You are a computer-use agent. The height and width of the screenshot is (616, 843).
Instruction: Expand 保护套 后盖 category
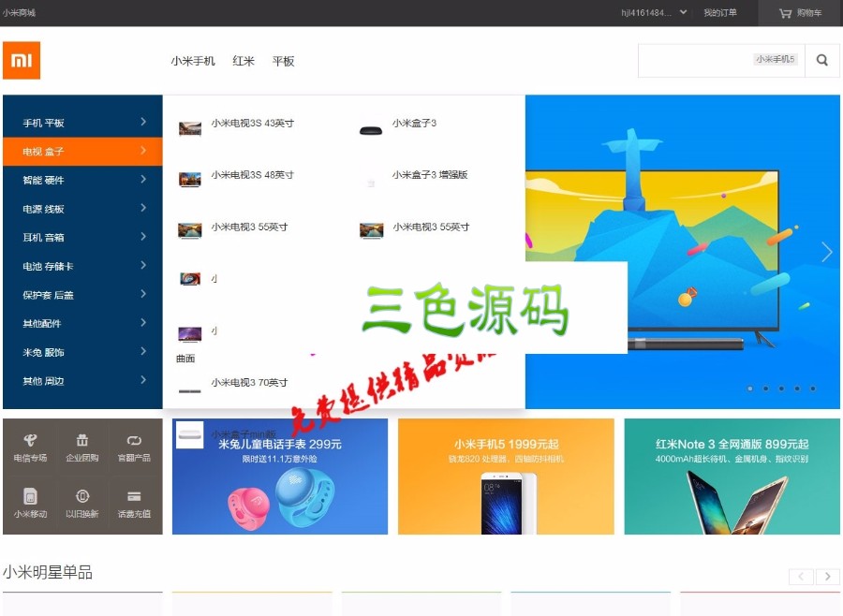click(x=82, y=295)
